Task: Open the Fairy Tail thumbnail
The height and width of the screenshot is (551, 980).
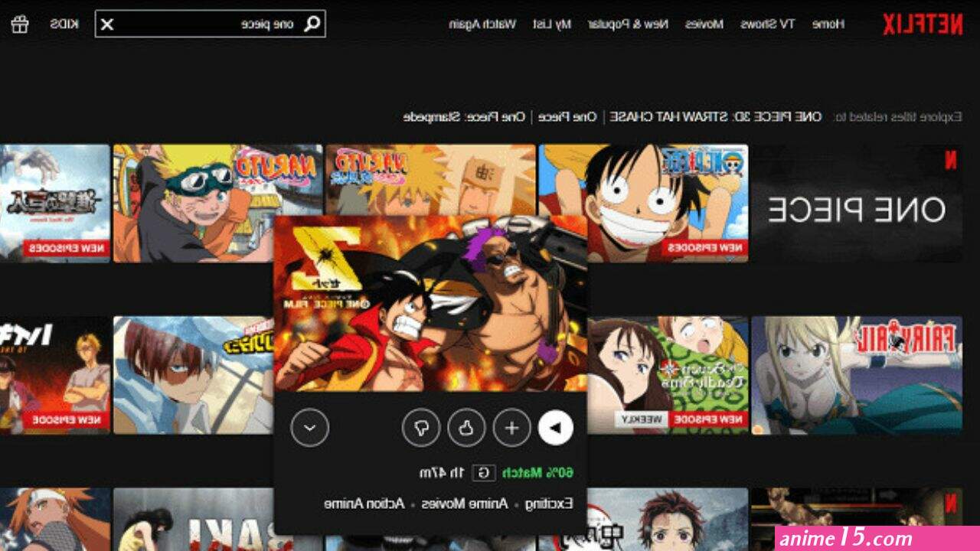Action: [857, 375]
